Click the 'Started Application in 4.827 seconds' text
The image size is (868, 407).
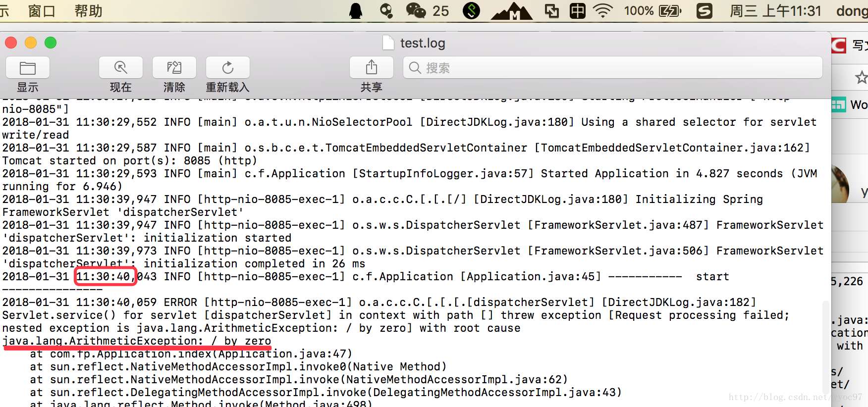662,173
